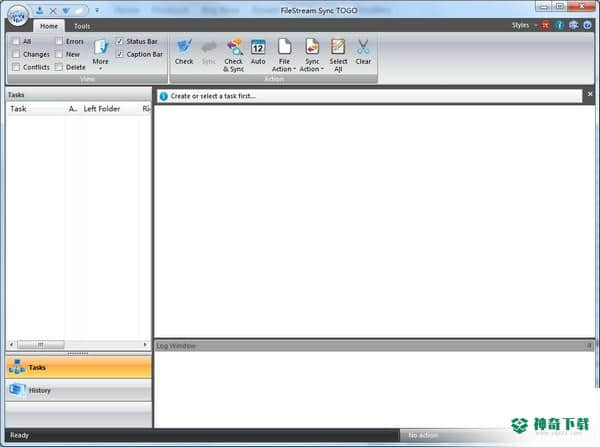Open the quick access toolbar customize arrow
The image size is (600, 447).
coord(97,10)
